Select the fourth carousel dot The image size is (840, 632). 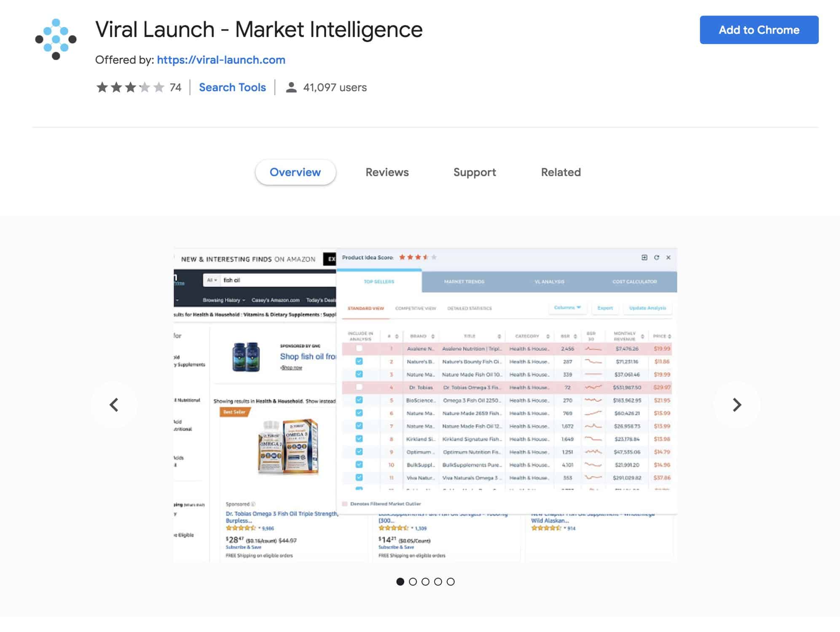(x=438, y=581)
